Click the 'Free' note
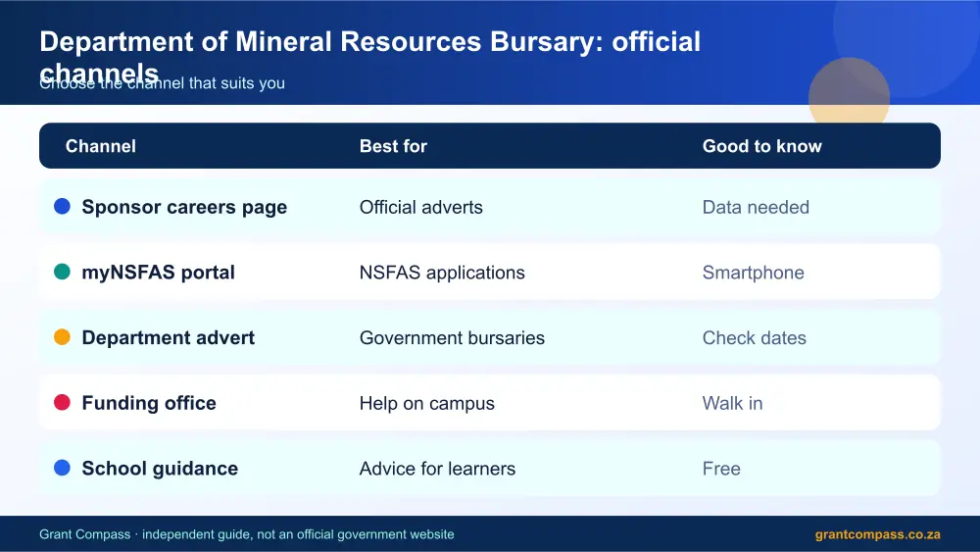 [721, 469]
